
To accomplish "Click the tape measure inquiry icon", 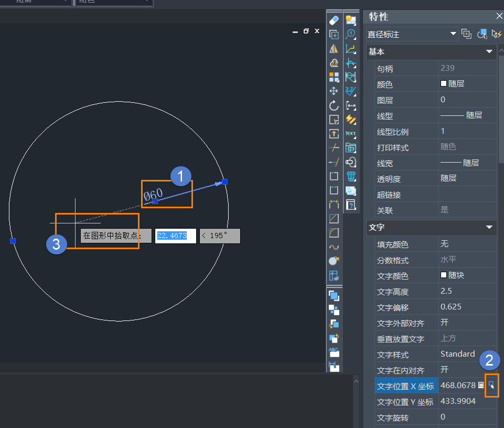I will 351,162.
